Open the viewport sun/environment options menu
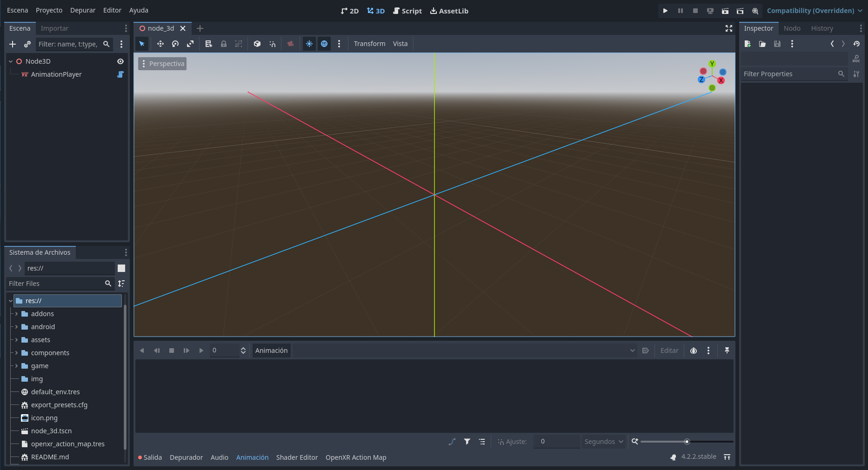This screenshot has height=470, width=868. 339,44
